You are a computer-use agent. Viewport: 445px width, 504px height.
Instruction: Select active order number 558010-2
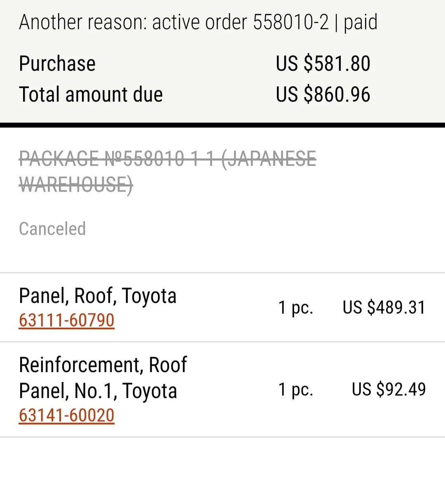291,22
